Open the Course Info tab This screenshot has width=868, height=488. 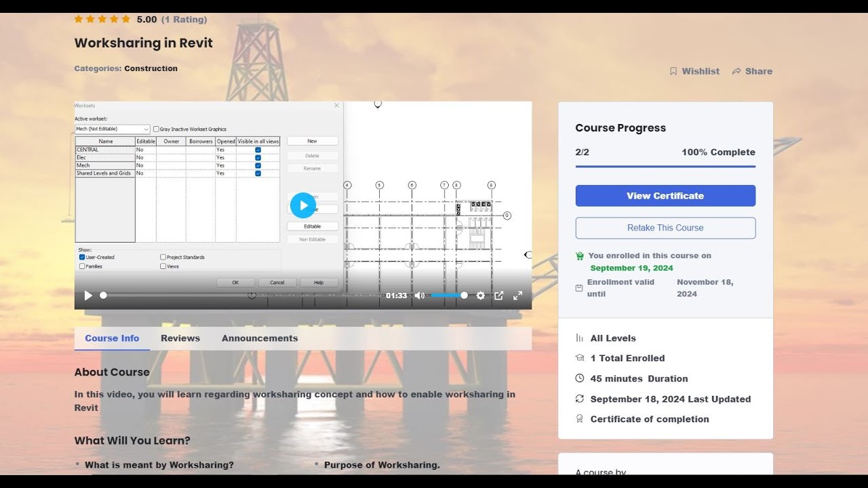(112, 338)
